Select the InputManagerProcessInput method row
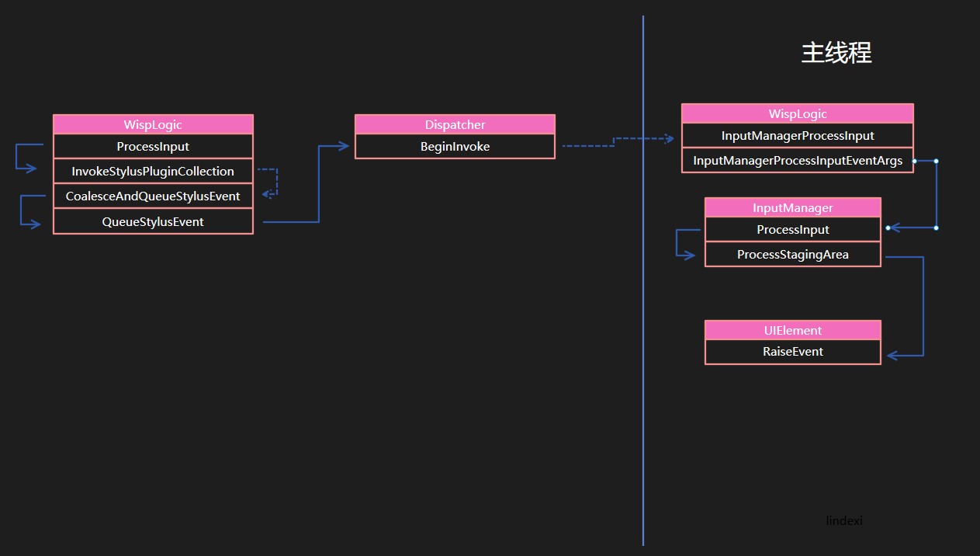The height and width of the screenshot is (556, 980). tap(798, 136)
